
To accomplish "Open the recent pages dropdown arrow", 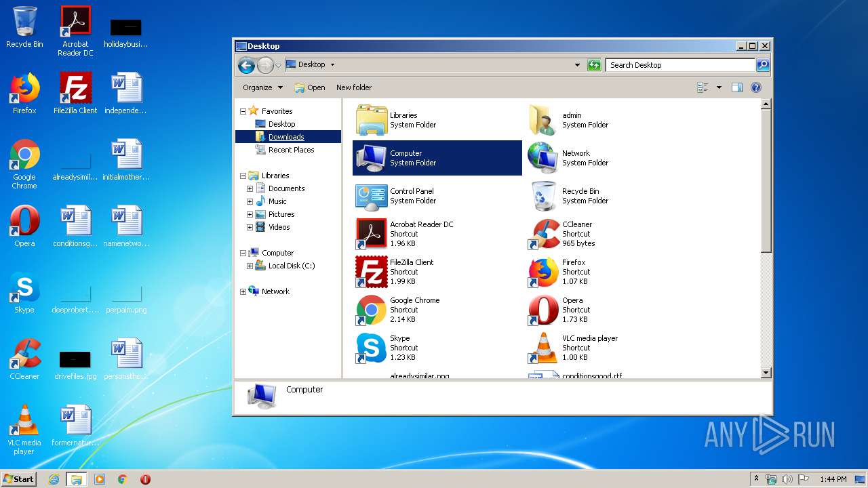I will (278, 65).
